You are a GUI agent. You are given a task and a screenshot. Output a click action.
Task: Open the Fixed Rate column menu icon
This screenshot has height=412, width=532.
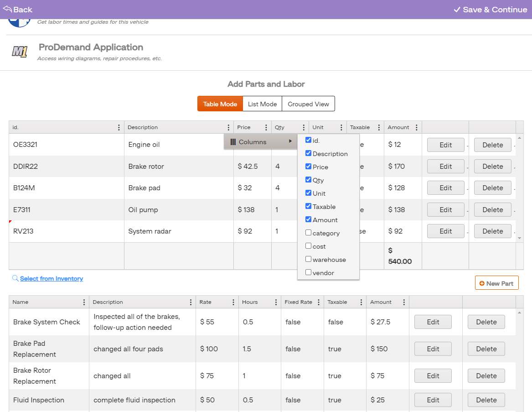[319, 302]
